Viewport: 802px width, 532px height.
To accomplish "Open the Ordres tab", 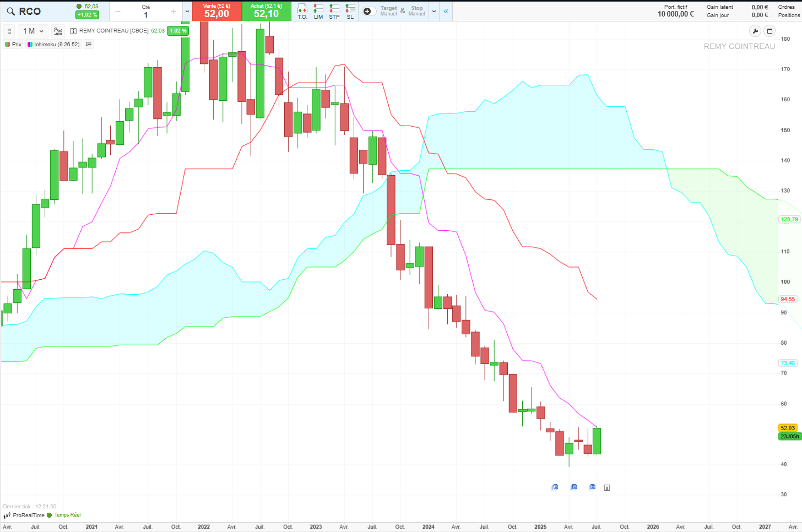I will coord(786,7).
